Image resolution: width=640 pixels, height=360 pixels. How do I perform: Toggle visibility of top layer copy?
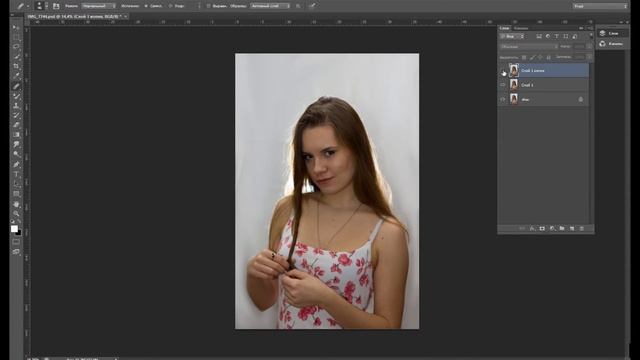click(503, 71)
